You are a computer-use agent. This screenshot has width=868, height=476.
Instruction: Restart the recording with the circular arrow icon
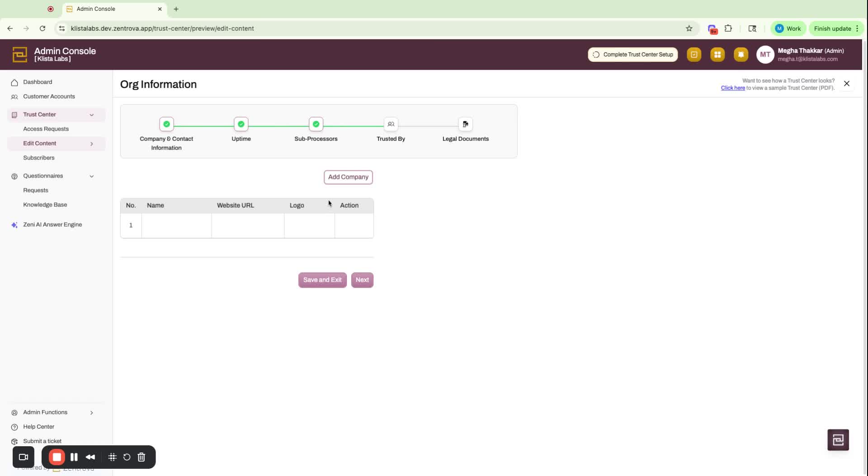click(x=127, y=457)
